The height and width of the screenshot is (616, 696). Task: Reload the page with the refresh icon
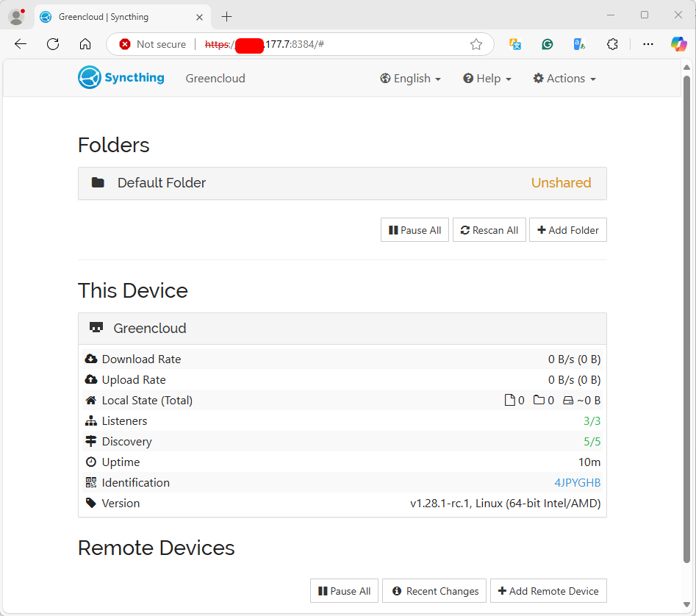(53, 44)
